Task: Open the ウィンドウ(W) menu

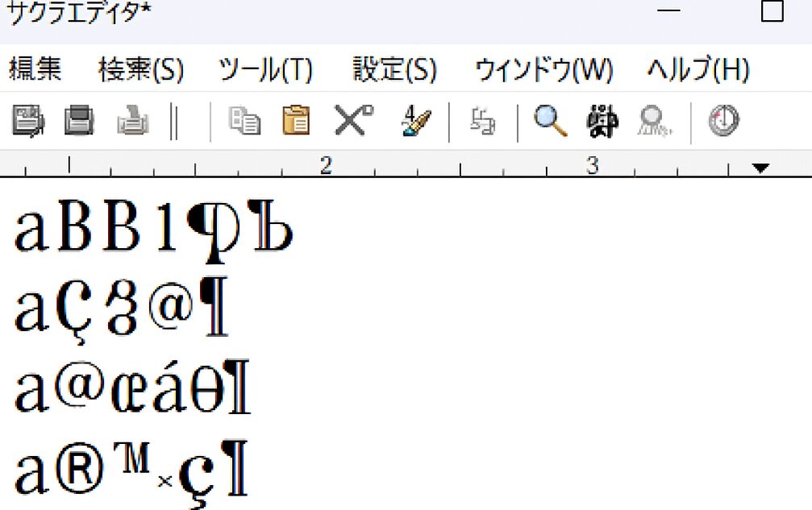Action: [x=544, y=70]
